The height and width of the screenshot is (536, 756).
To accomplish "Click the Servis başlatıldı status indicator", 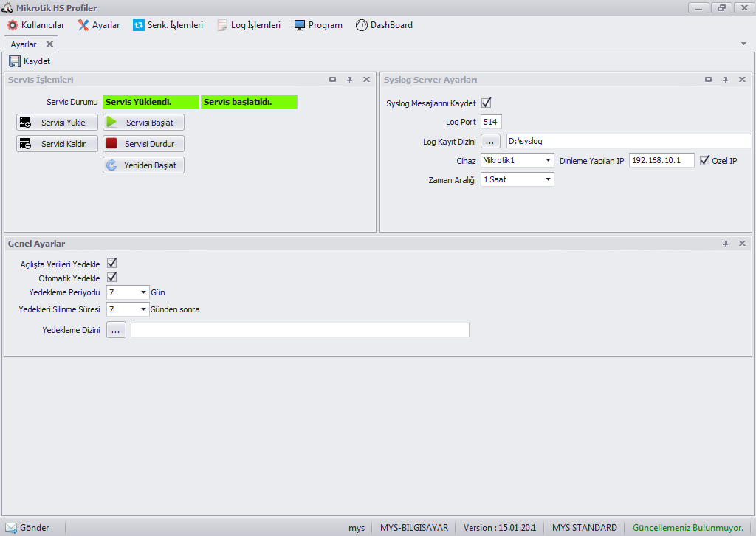I will coord(249,102).
